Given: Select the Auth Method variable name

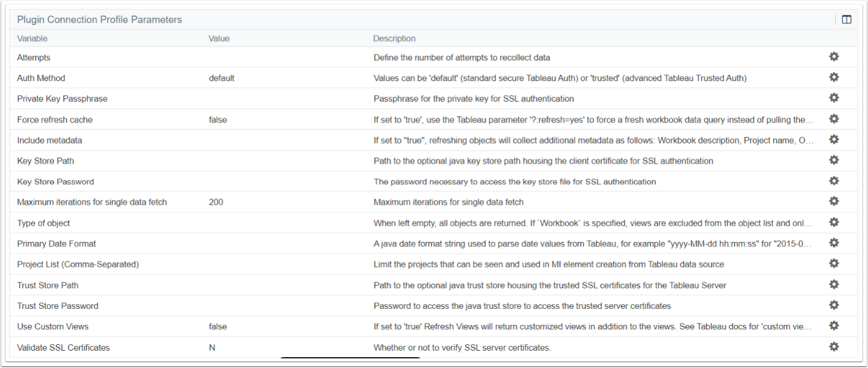Looking at the screenshot, I should pos(41,78).
